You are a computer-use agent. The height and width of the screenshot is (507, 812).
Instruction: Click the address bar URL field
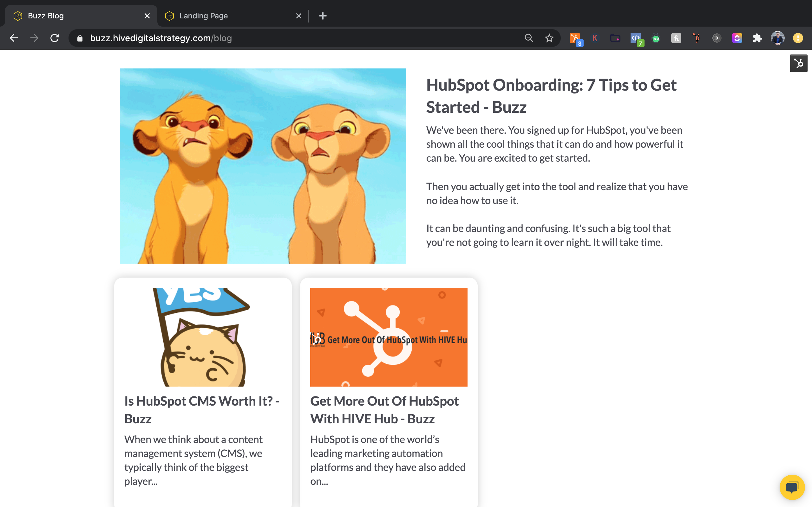coord(268,38)
